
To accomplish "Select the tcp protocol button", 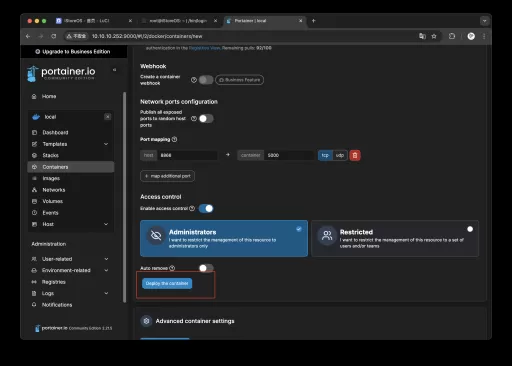I will coord(325,155).
